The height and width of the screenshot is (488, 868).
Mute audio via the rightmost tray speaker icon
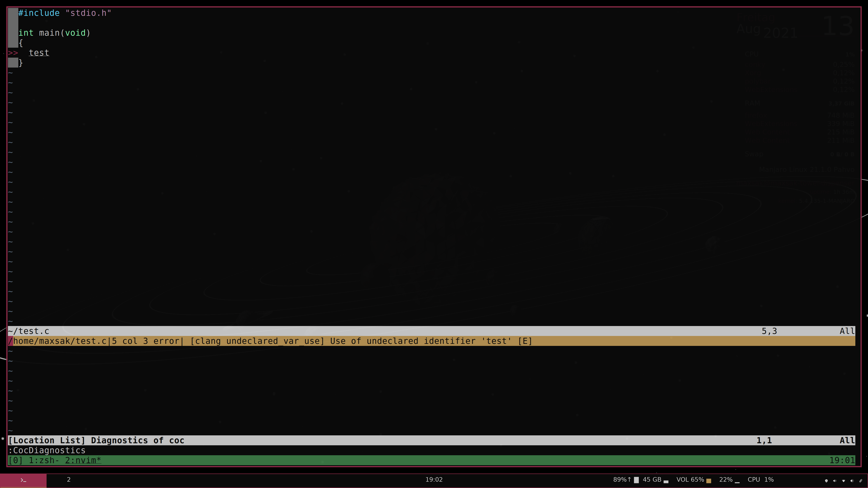point(852,481)
